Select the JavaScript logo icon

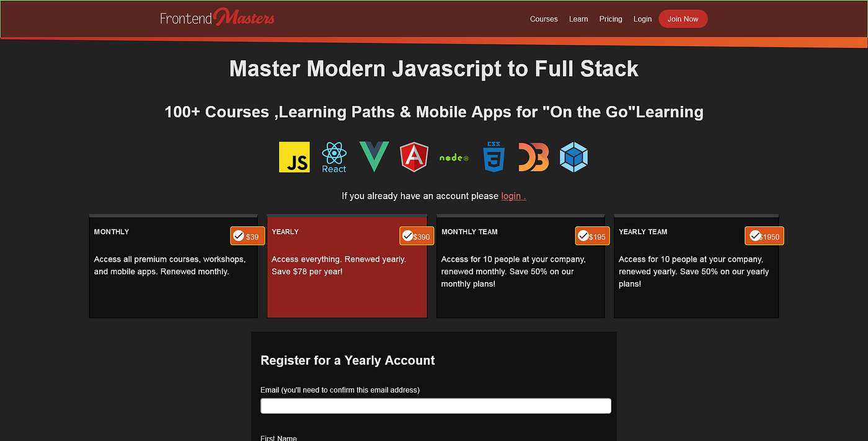click(x=294, y=157)
